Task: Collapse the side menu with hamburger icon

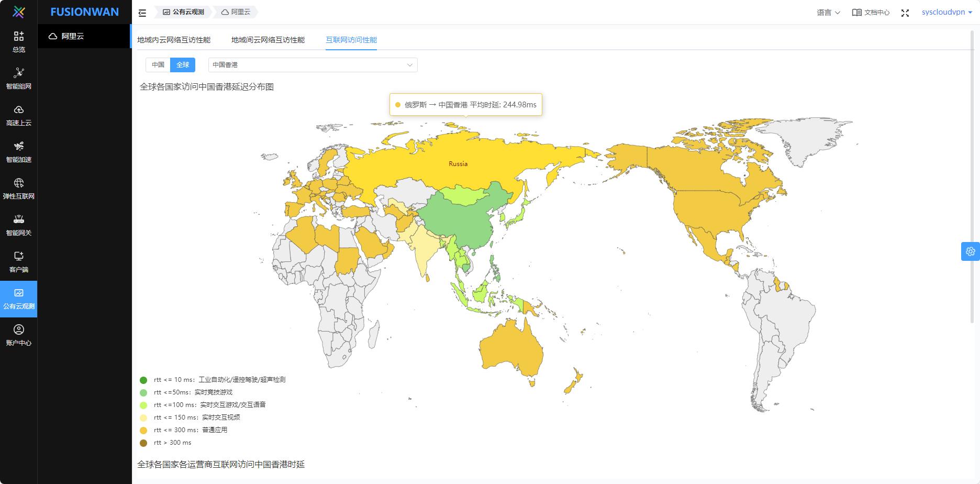Action: pyautogui.click(x=142, y=13)
